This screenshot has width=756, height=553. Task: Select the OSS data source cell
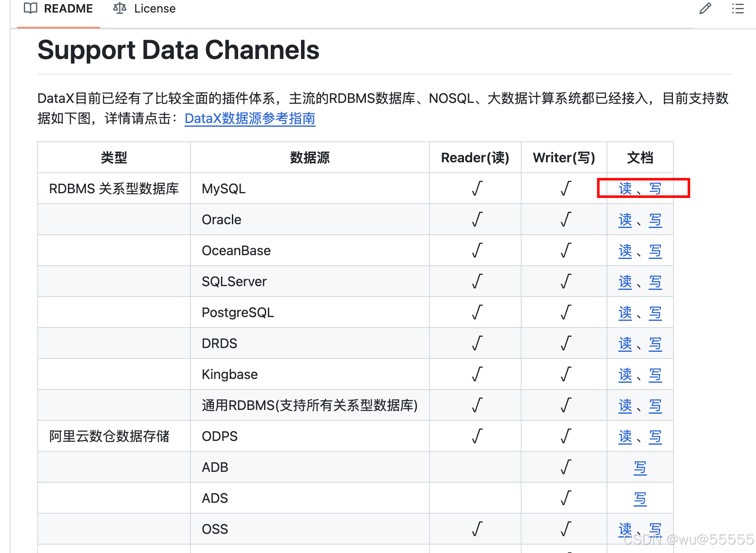(310, 529)
